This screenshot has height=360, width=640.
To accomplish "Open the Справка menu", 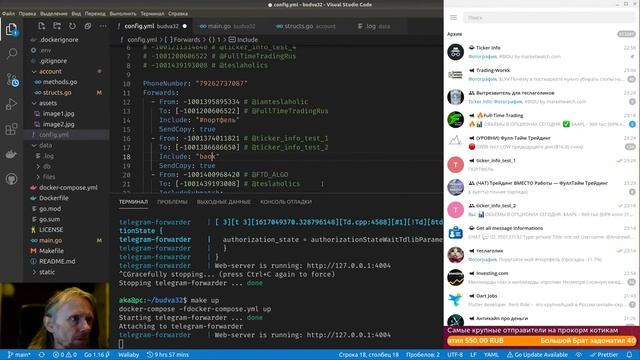I will pos(178,13).
